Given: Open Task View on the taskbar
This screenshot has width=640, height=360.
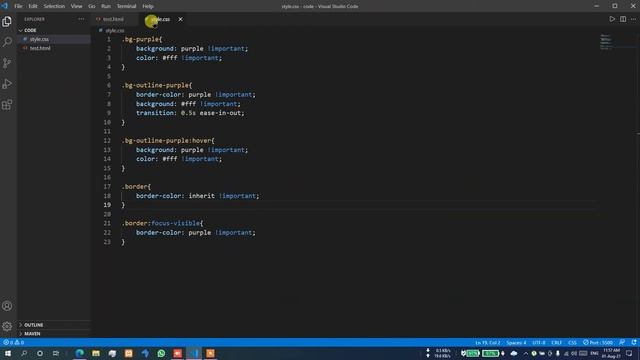Looking at the screenshot, I should coord(56,353).
